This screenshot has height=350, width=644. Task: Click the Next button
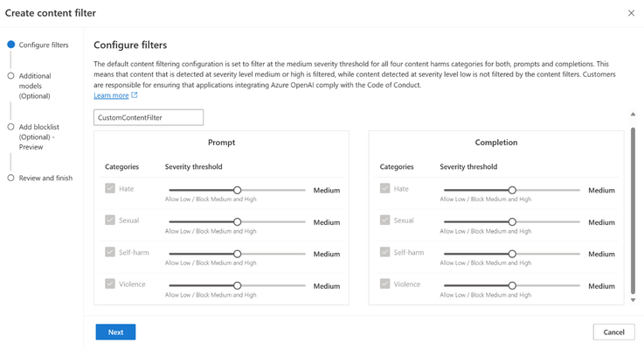pyautogui.click(x=116, y=332)
